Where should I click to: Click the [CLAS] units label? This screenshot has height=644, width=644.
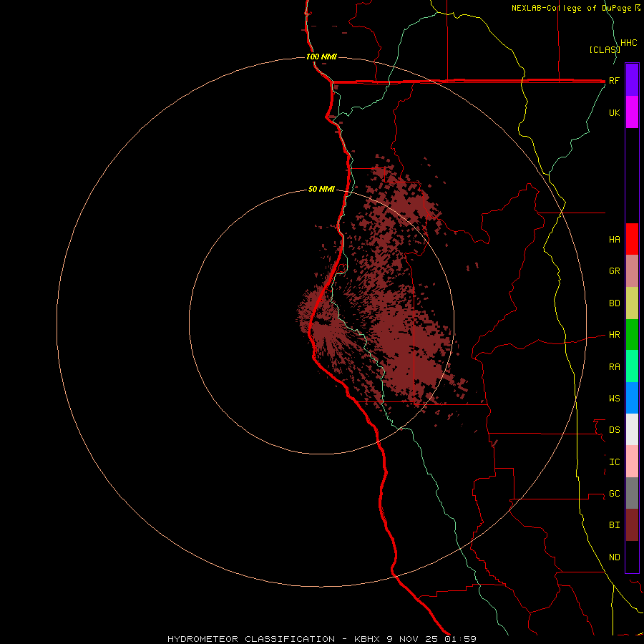point(605,50)
